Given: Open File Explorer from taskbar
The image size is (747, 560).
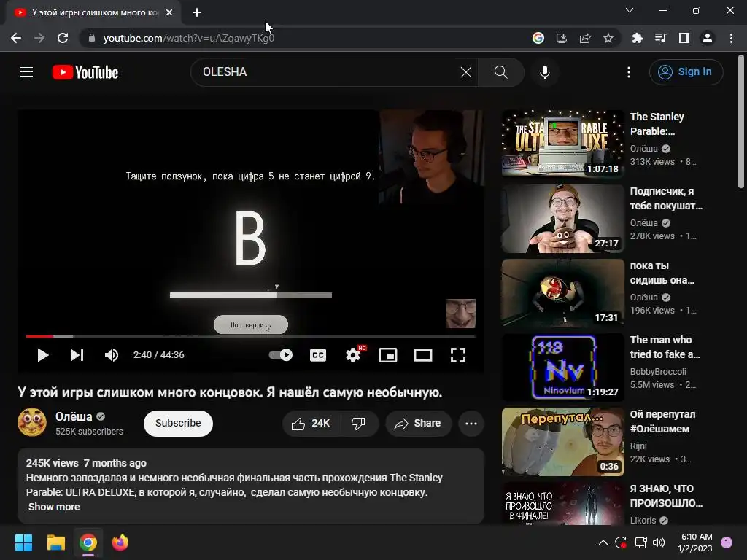Looking at the screenshot, I should (56, 542).
